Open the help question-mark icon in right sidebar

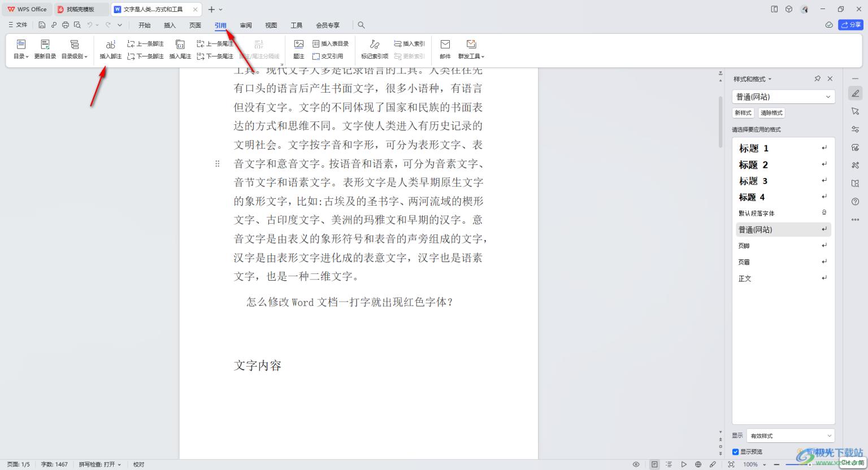point(855,202)
